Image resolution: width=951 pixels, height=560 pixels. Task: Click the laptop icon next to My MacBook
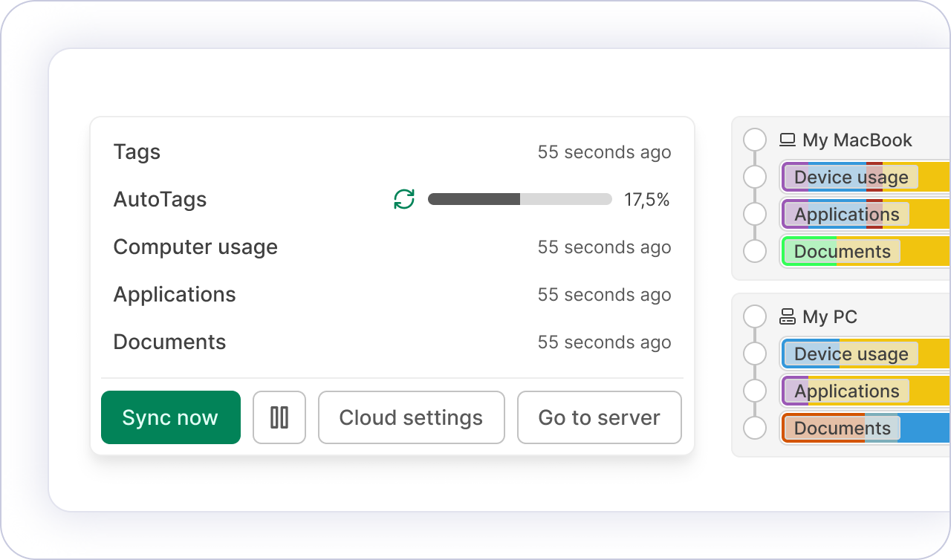point(788,140)
